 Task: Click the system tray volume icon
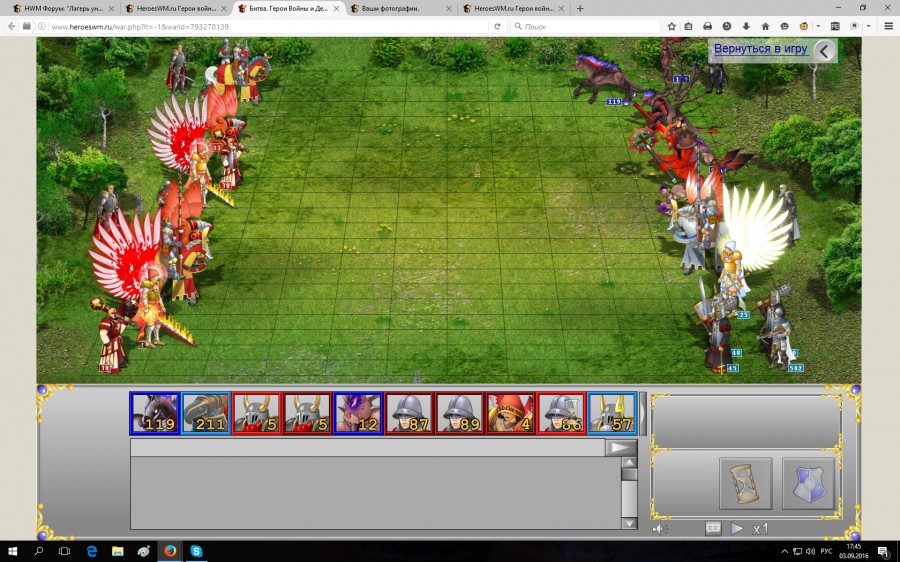tap(810, 552)
